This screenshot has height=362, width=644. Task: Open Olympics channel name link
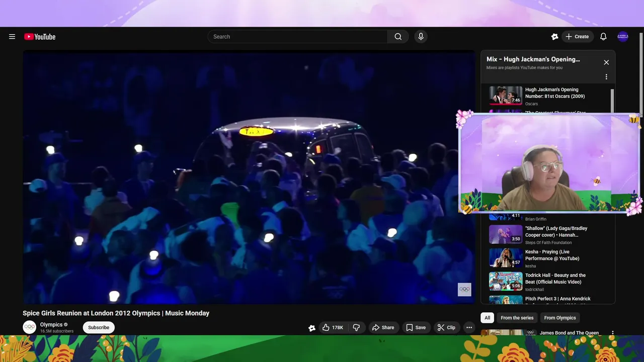tap(51, 325)
